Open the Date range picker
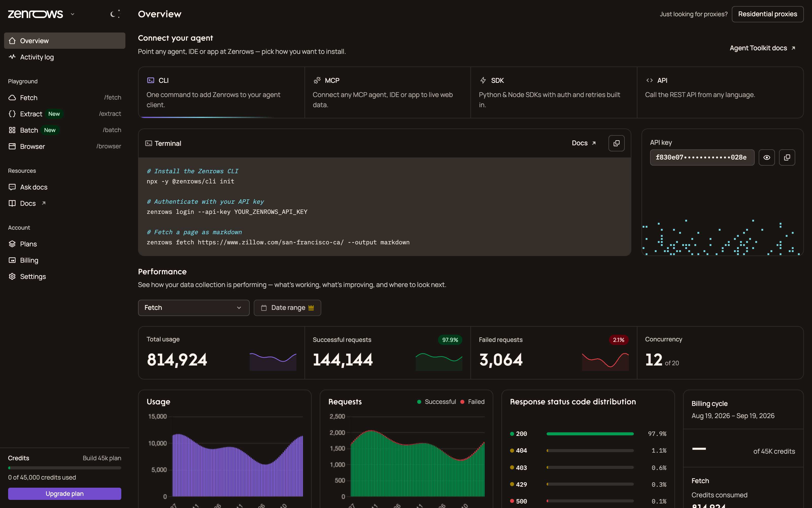The height and width of the screenshot is (508, 812). click(287, 308)
